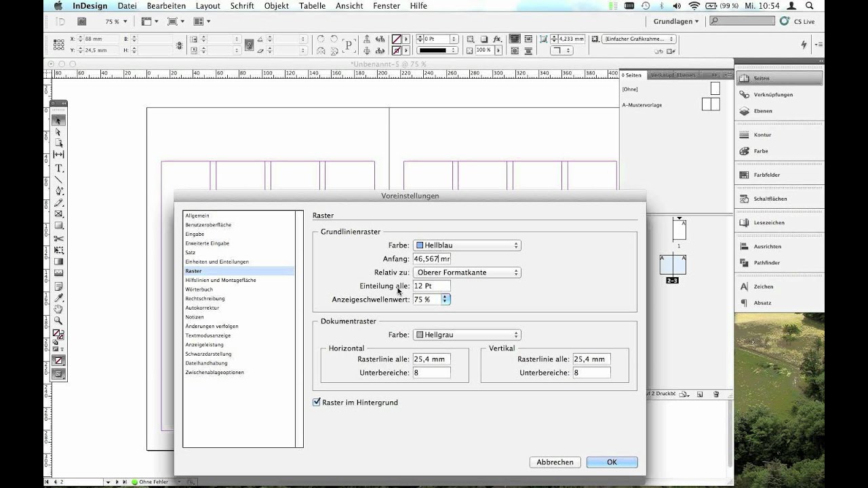
Task: Select the Pen tool
Action: pos(59,191)
